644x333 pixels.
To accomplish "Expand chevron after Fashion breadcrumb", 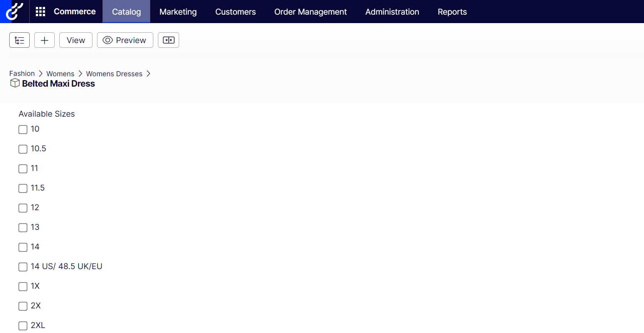I will click(x=40, y=74).
